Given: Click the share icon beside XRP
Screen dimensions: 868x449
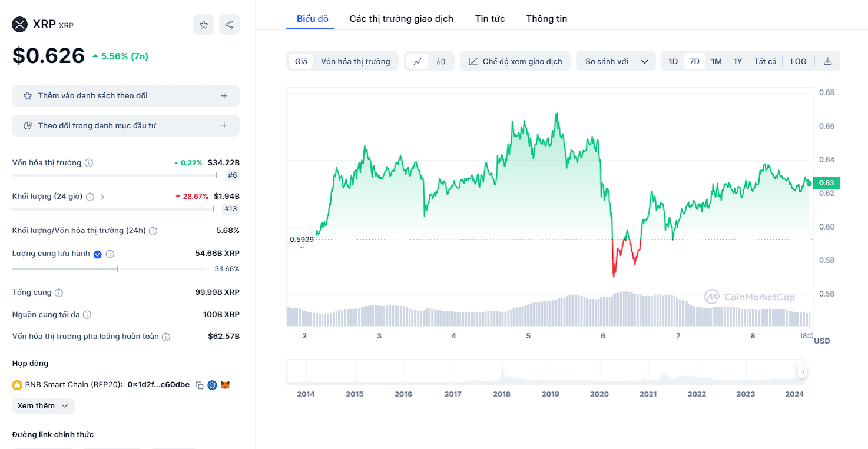Looking at the screenshot, I should 229,25.
